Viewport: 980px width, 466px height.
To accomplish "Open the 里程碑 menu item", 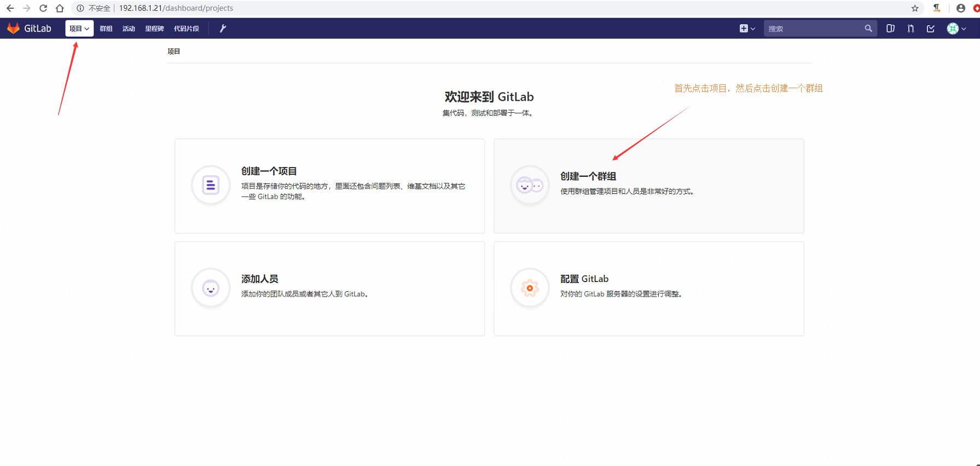I will (154, 28).
